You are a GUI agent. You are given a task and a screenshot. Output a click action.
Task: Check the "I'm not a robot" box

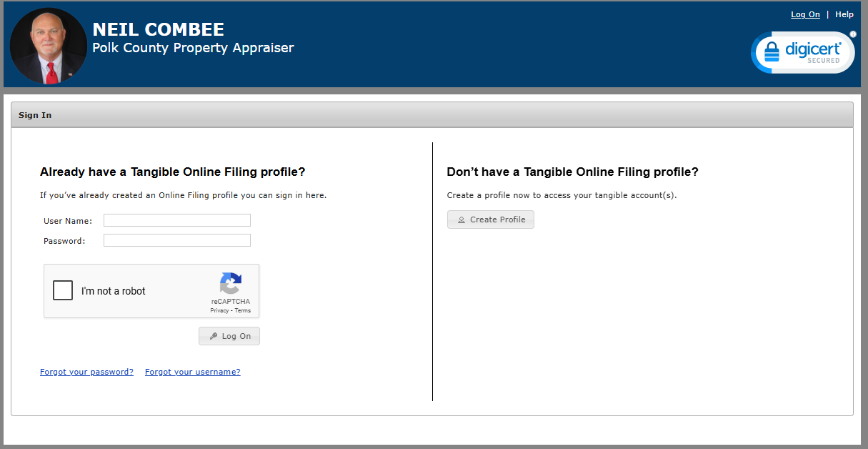(62, 290)
